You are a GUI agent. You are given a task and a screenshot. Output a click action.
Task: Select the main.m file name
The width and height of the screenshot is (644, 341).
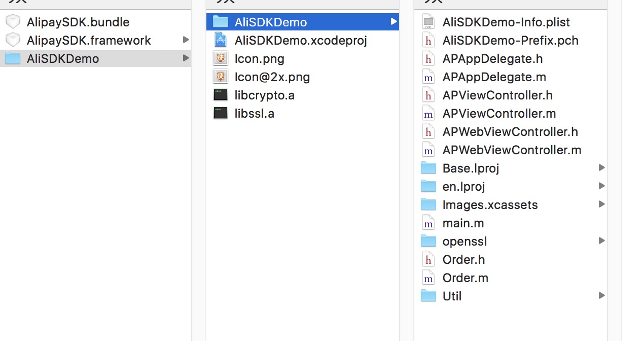click(463, 223)
